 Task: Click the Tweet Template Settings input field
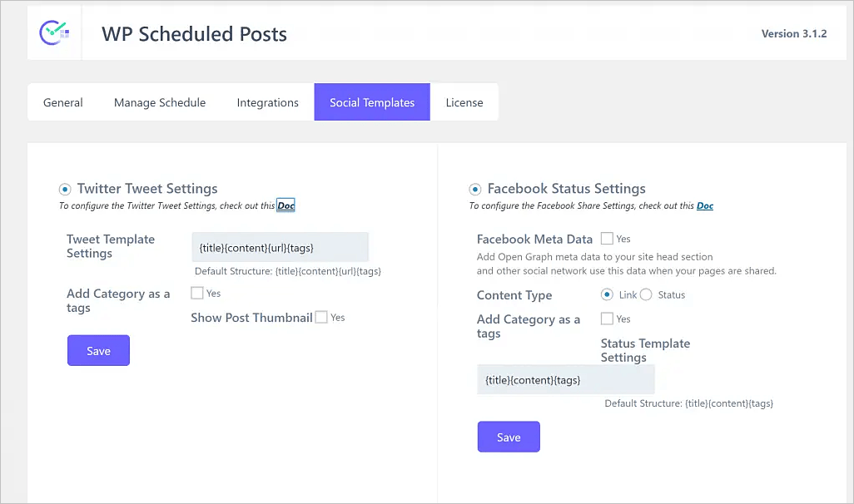[280, 247]
